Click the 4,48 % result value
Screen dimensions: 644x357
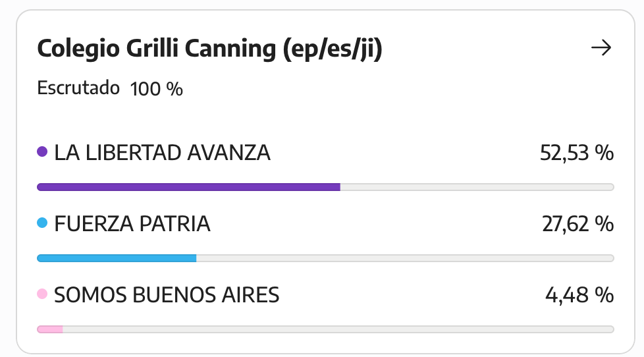coord(579,295)
